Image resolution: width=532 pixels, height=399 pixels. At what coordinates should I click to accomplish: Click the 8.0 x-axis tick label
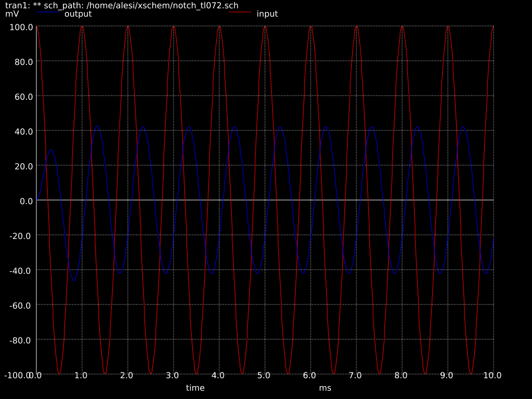tap(401, 375)
